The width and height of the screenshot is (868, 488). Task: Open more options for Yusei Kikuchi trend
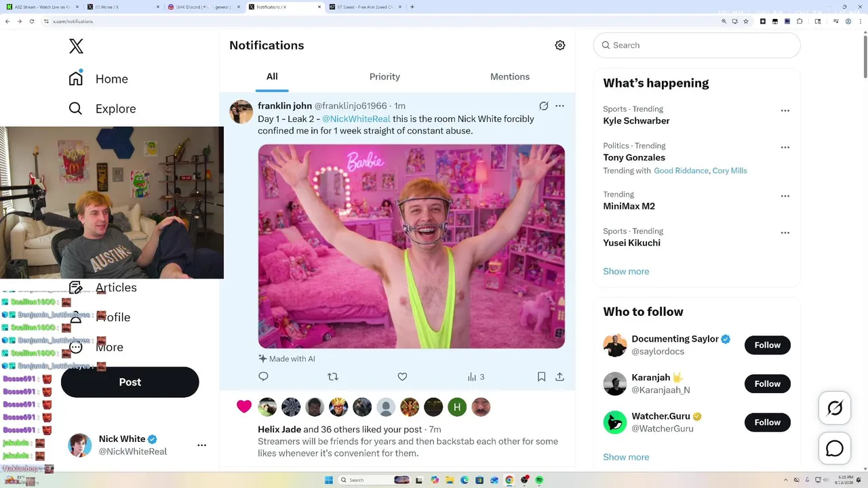tap(785, 232)
